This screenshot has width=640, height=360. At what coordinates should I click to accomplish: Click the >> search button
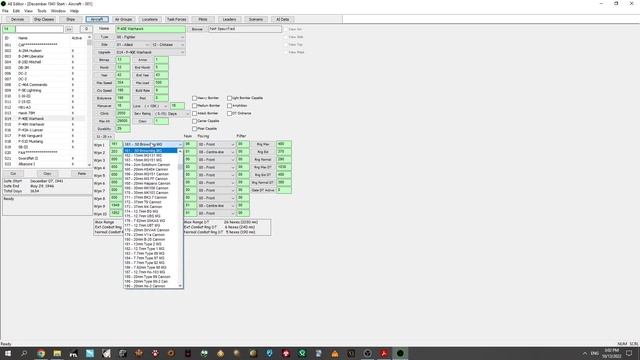(69, 29)
